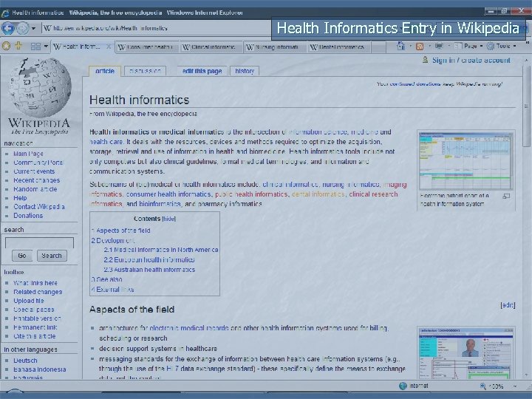Open Special pages toolbox link

tap(33, 310)
